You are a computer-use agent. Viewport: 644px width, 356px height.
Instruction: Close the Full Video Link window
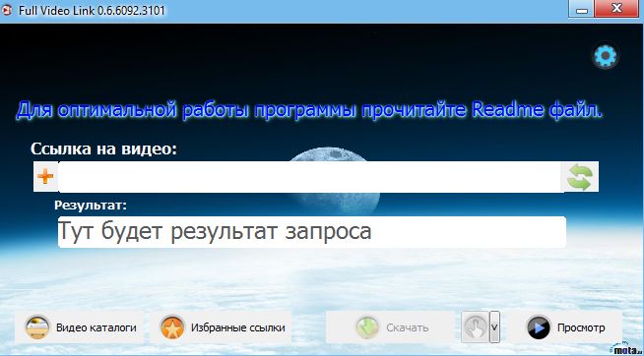pyautogui.click(x=616, y=9)
